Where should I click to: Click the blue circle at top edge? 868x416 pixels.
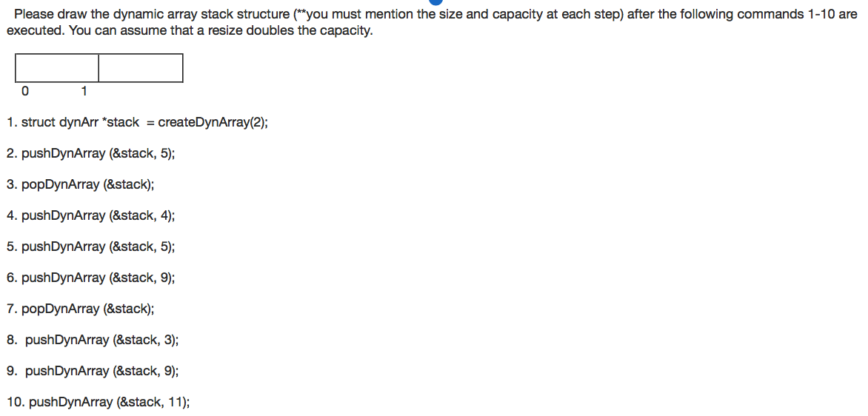tap(435, 2)
